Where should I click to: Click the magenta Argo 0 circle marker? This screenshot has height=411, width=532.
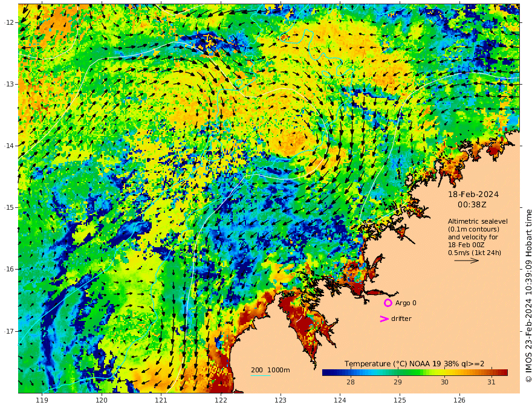click(x=388, y=303)
